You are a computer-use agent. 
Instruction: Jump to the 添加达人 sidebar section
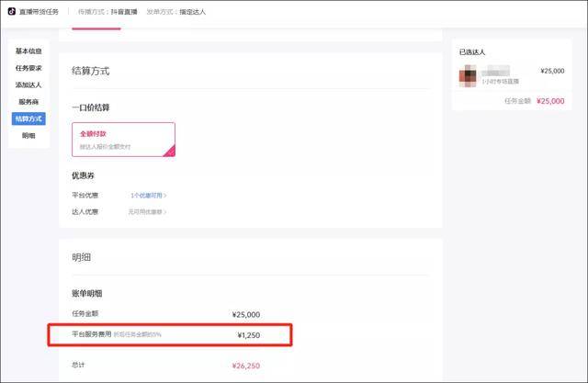28,84
